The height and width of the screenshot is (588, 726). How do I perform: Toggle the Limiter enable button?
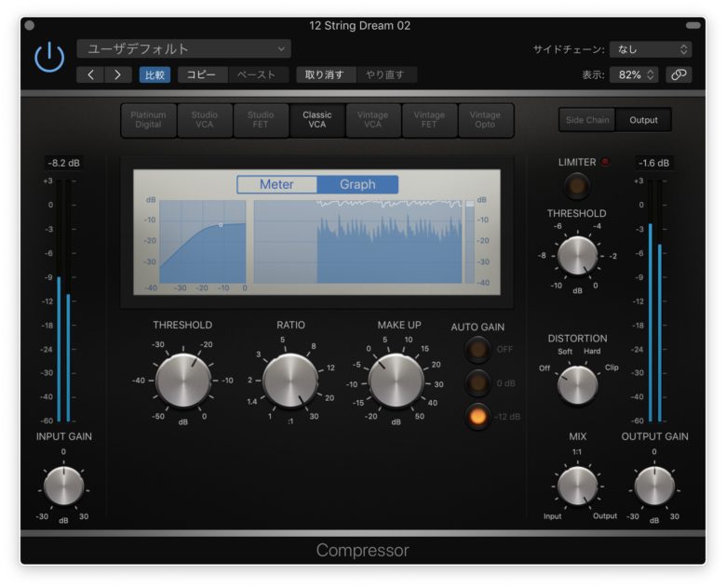(577, 186)
